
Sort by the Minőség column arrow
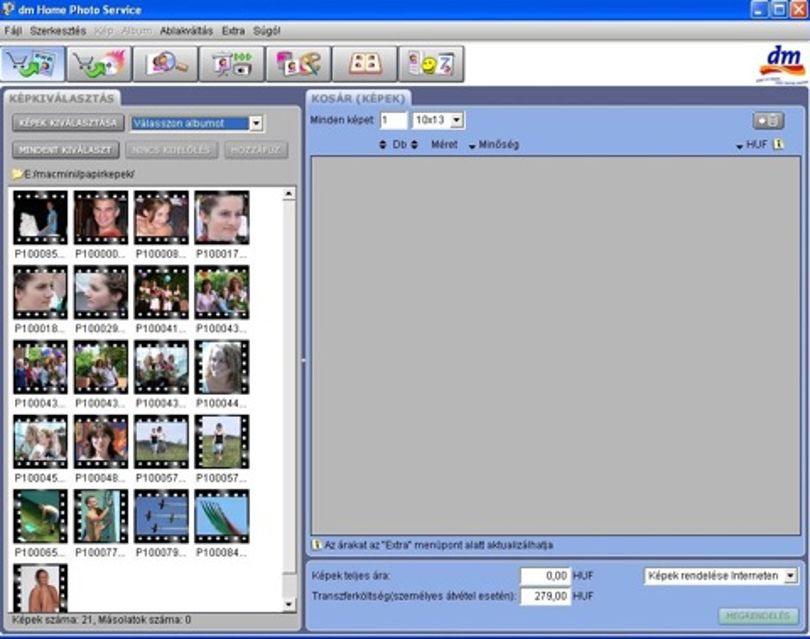point(472,146)
